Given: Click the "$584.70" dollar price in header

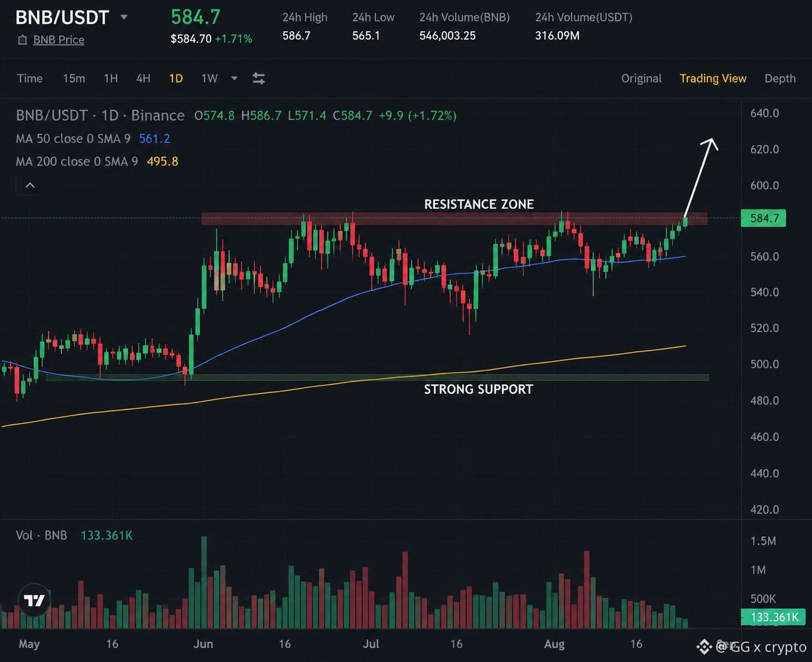Looking at the screenshot, I should 191,39.
